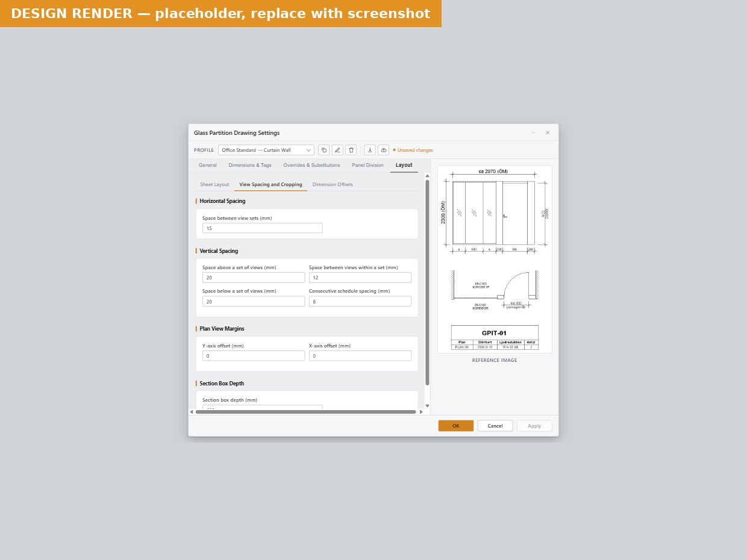
Task: Close the Glass Partition Drawing Settings dialog
Action: (548, 133)
